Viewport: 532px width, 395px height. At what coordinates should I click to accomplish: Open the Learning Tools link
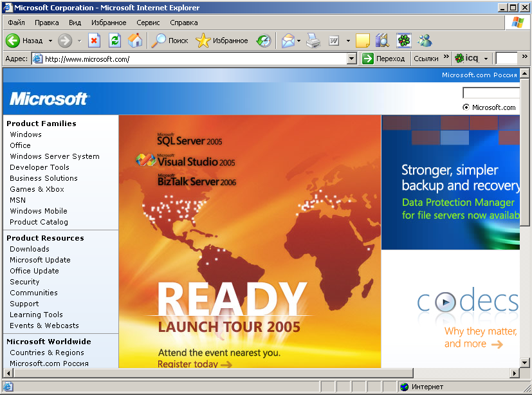36,315
